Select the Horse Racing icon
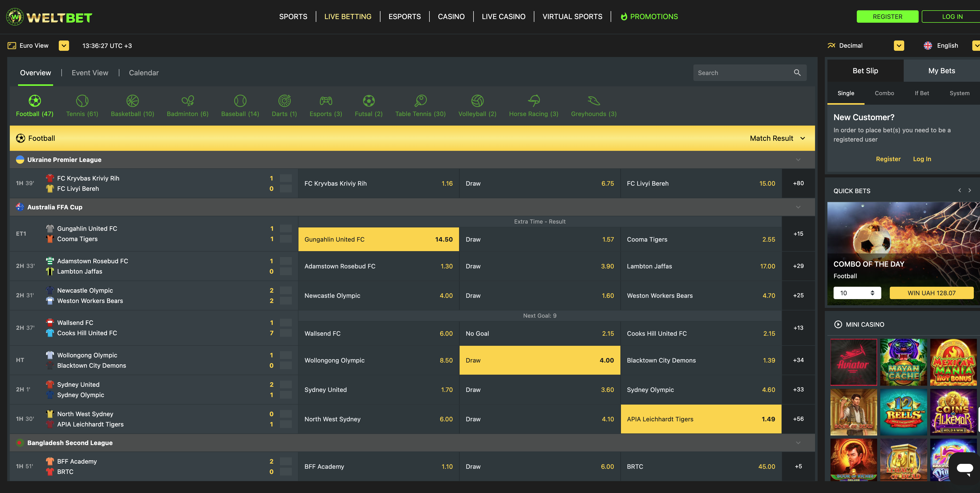980x493 pixels. [x=534, y=101]
